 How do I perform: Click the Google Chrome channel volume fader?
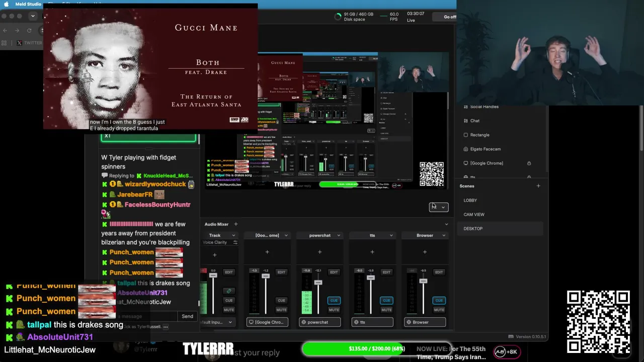coord(266,276)
